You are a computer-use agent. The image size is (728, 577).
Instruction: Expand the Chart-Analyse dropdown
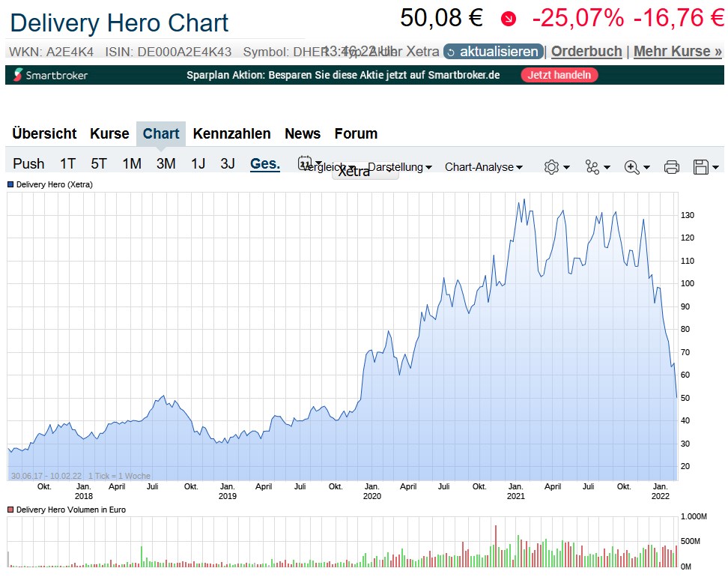(484, 167)
